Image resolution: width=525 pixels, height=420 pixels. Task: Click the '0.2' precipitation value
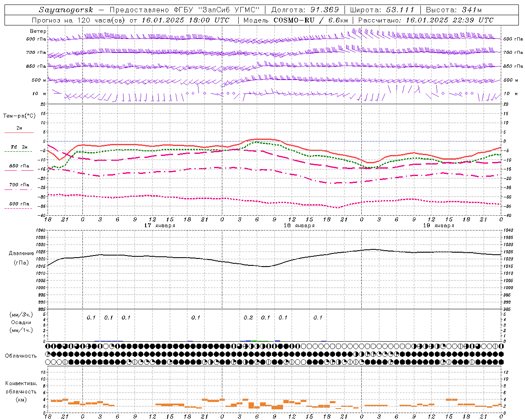pyautogui.click(x=248, y=317)
